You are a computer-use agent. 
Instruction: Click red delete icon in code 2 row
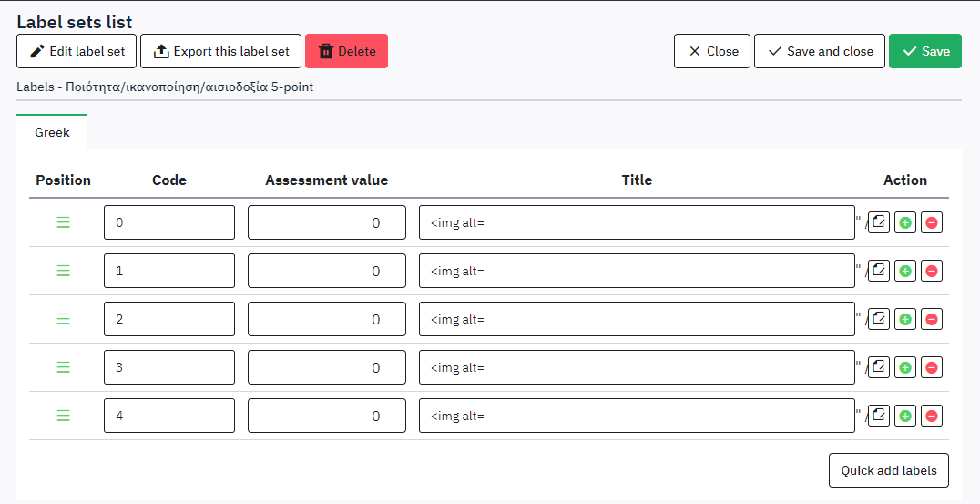[x=931, y=319]
